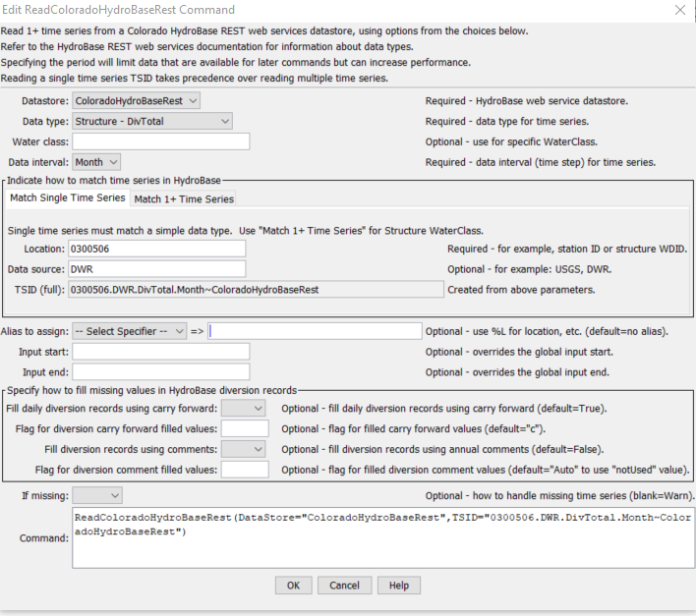Close the Edit ReadColoradoHydroBaseRest dialog
The width and height of the screenshot is (696, 616).
point(680,10)
